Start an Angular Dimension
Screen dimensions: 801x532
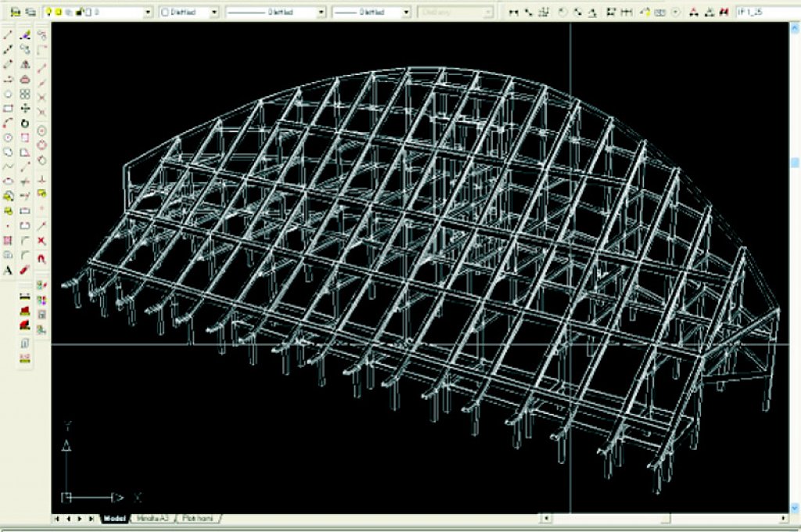[592, 12]
